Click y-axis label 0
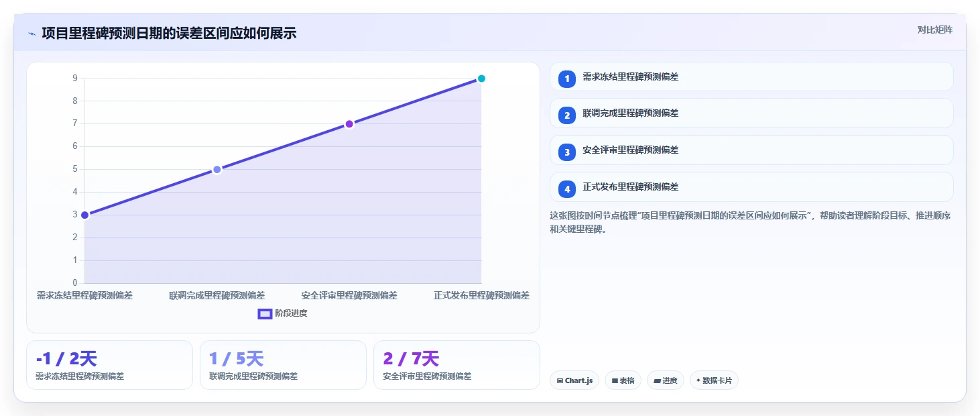This screenshot has width=980, height=416. pyautogui.click(x=75, y=282)
